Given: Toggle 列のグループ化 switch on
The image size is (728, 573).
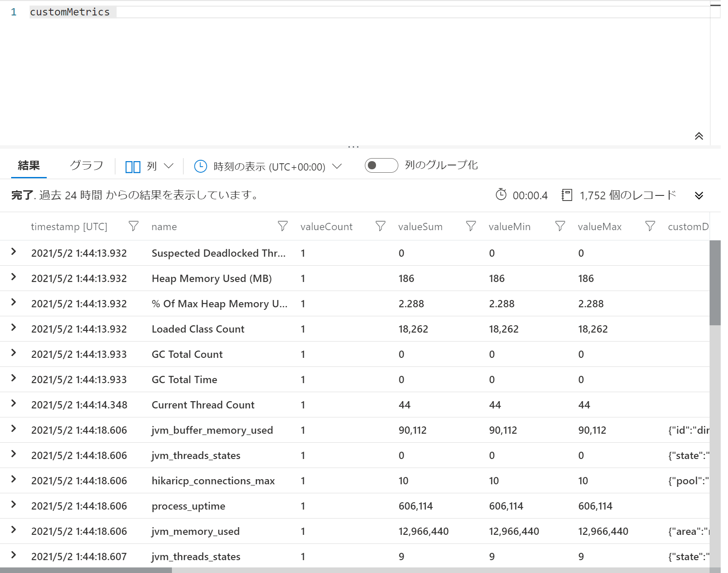Looking at the screenshot, I should point(381,165).
